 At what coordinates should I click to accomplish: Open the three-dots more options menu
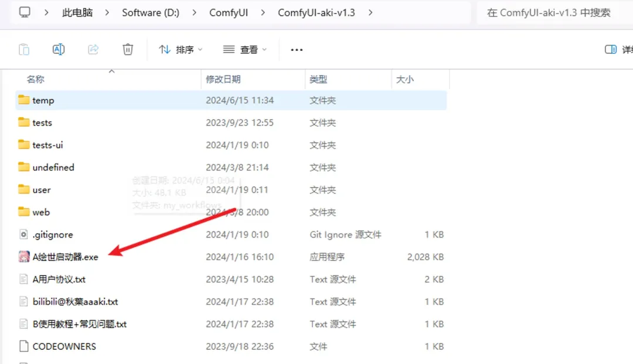point(297,50)
